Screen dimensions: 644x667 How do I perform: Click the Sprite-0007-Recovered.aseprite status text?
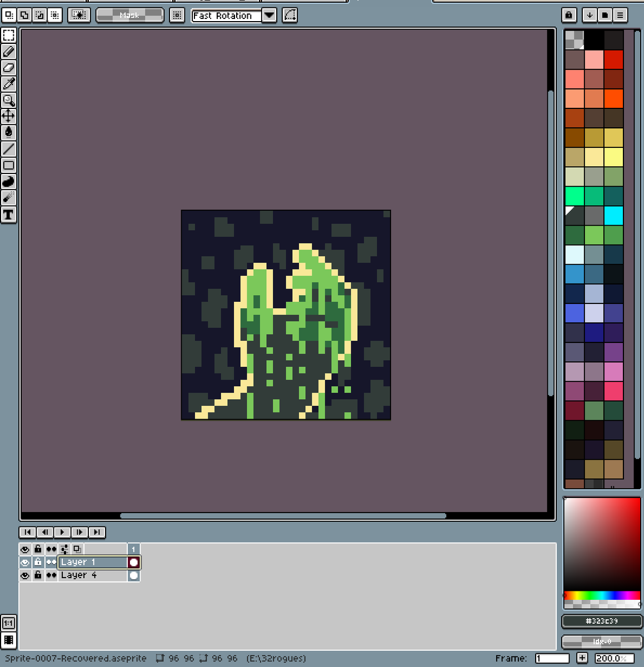tap(76, 658)
